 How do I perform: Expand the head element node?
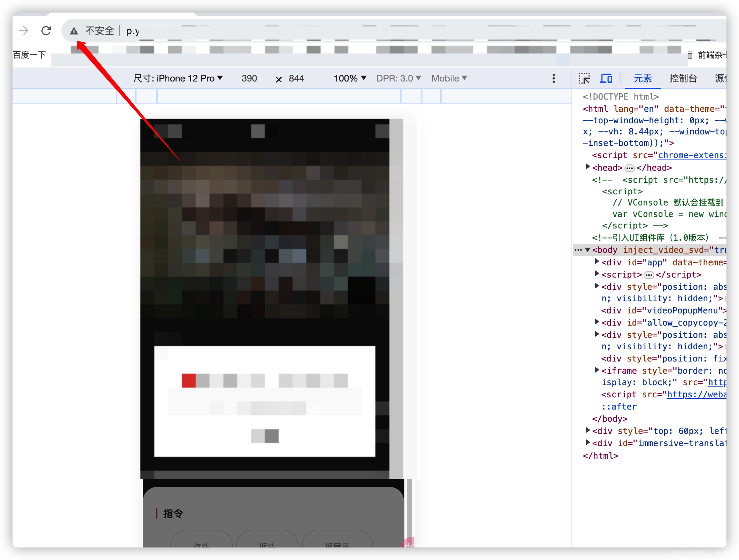pos(588,167)
